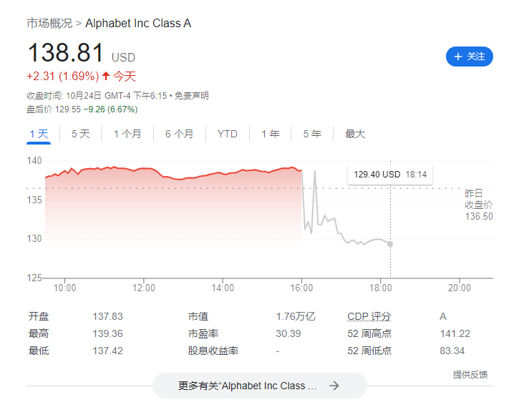The width and height of the screenshot is (529, 420).
Task: Switch to the 5 天 range tab
Action: (81, 134)
